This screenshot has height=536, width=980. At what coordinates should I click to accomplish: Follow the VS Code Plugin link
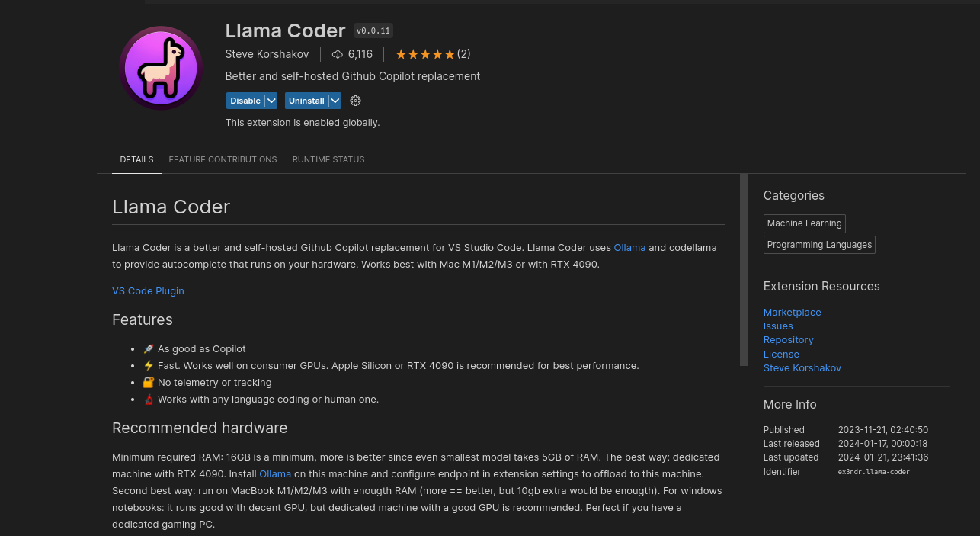(148, 290)
